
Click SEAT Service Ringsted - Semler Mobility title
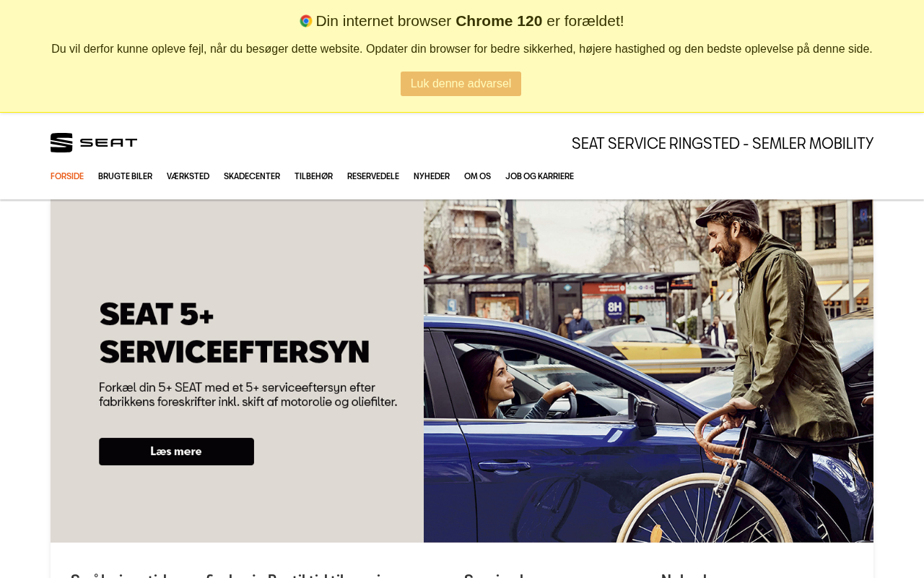click(x=723, y=143)
